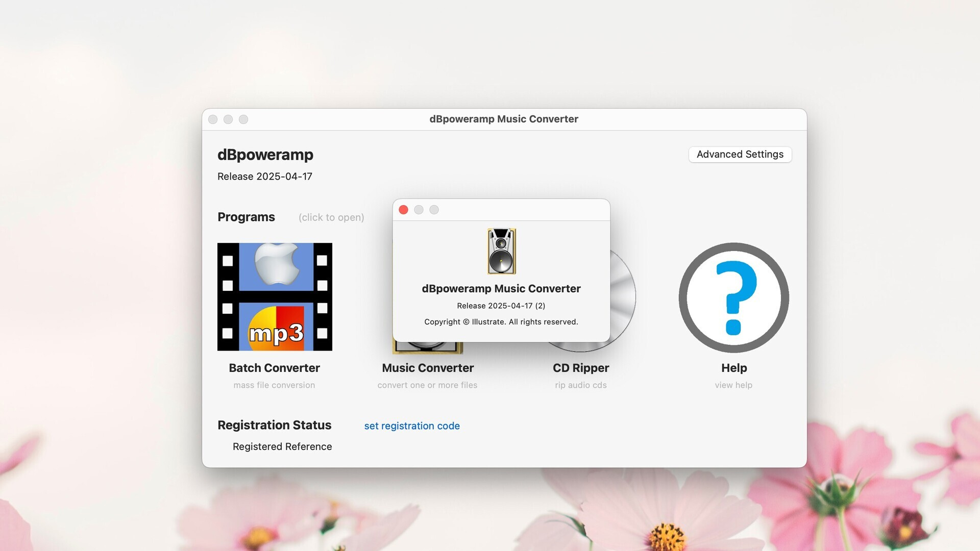
Task: Click the Batch Converter label
Action: point(275,367)
